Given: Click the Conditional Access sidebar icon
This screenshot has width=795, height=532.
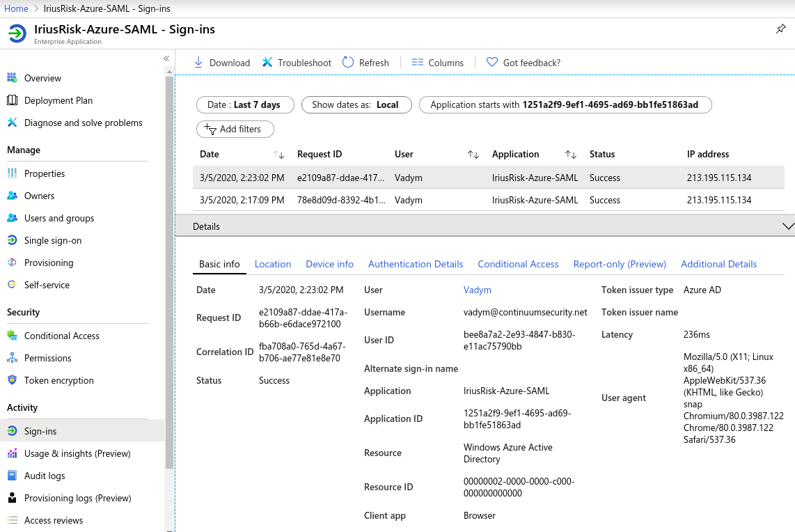Looking at the screenshot, I should (12, 336).
